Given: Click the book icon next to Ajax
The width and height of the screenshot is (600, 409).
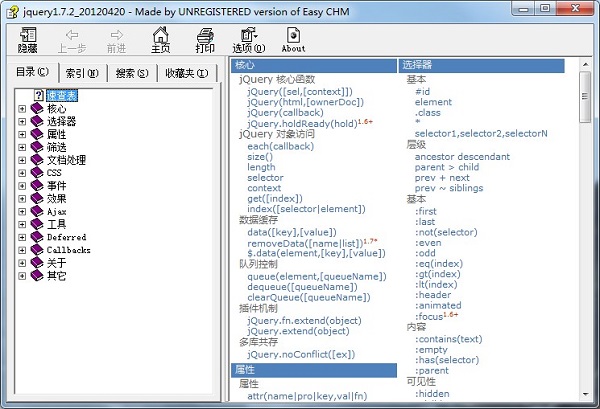Looking at the screenshot, I should coord(37,211).
